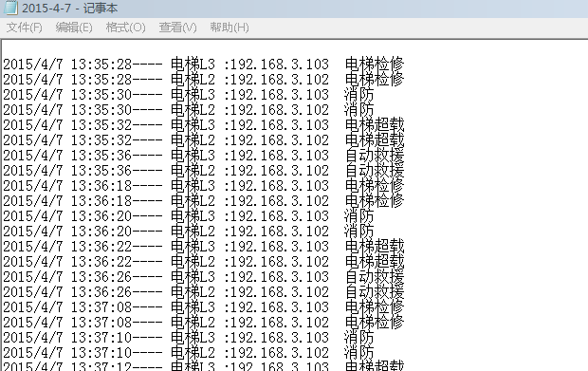Click 电梯L3 on the 13:35:36 line
The height and width of the screenshot is (371, 588).
pos(193,155)
